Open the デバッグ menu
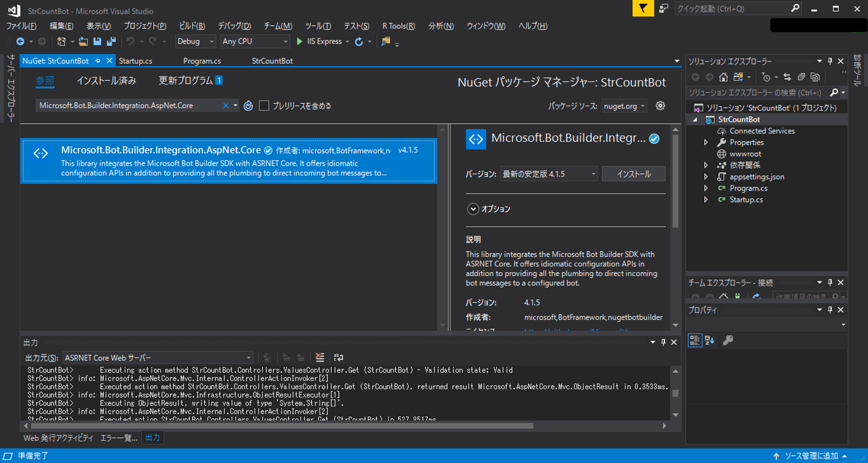The width and height of the screenshot is (868, 463). [234, 26]
